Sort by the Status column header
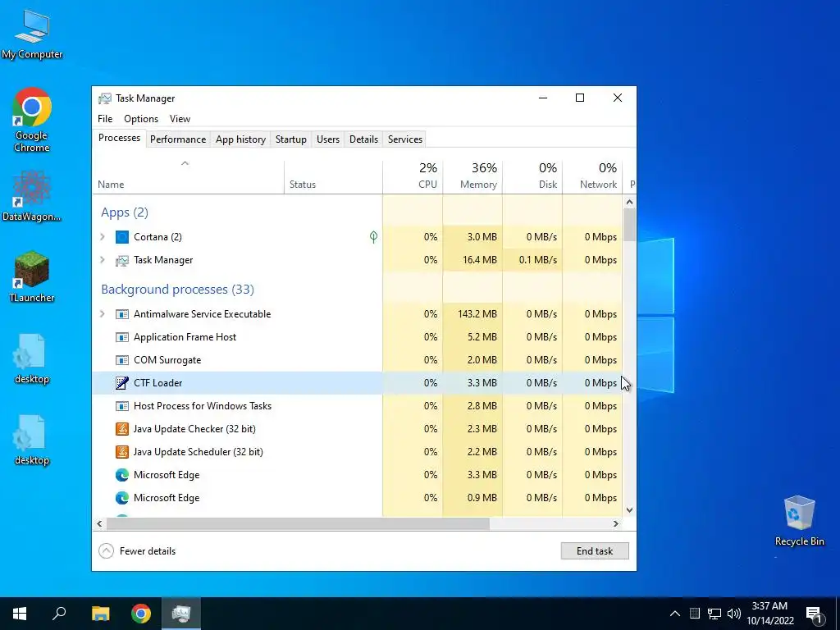Screen dimensions: 840x630 click(333, 177)
